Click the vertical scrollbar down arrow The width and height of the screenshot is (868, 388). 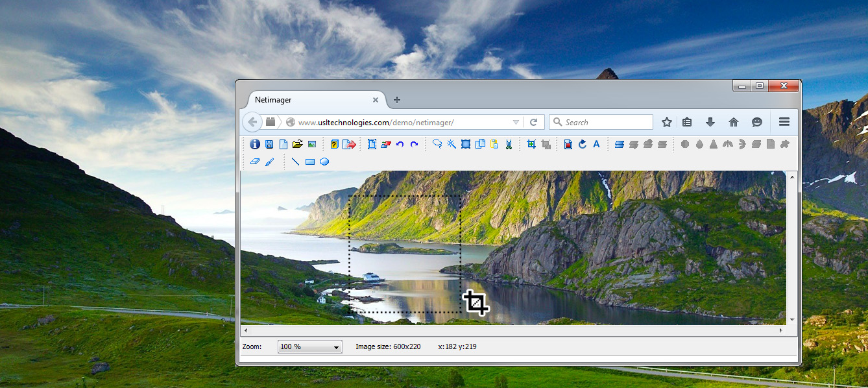[x=791, y=319]
